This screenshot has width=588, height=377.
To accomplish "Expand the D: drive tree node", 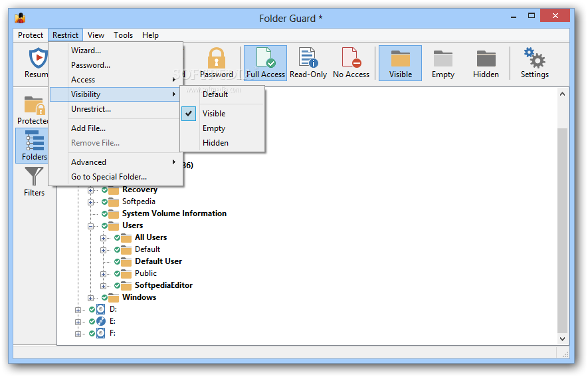I will pyautogui.click(x=78, y=310).
